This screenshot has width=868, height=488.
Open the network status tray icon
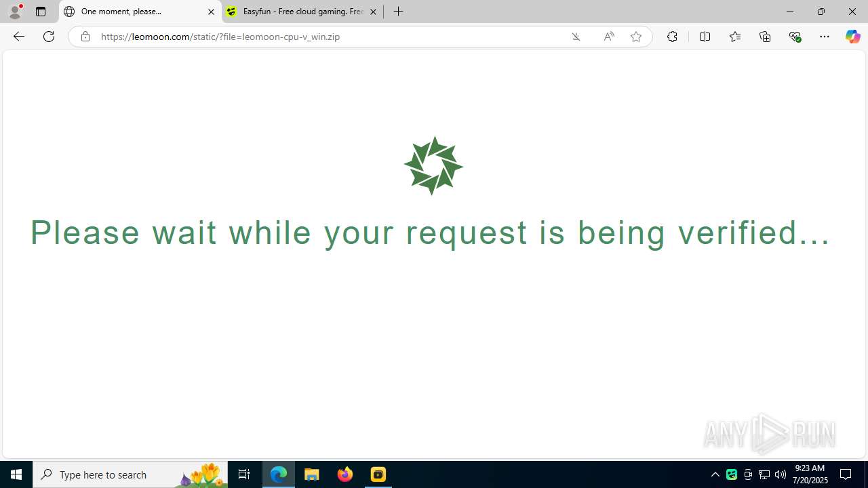[x=764, y=474]
